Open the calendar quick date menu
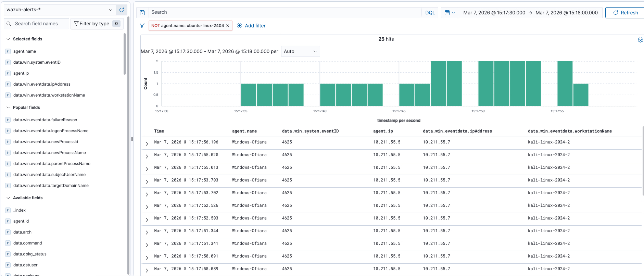The width and height of the screenshot is (644, 276). pos(450,13)
